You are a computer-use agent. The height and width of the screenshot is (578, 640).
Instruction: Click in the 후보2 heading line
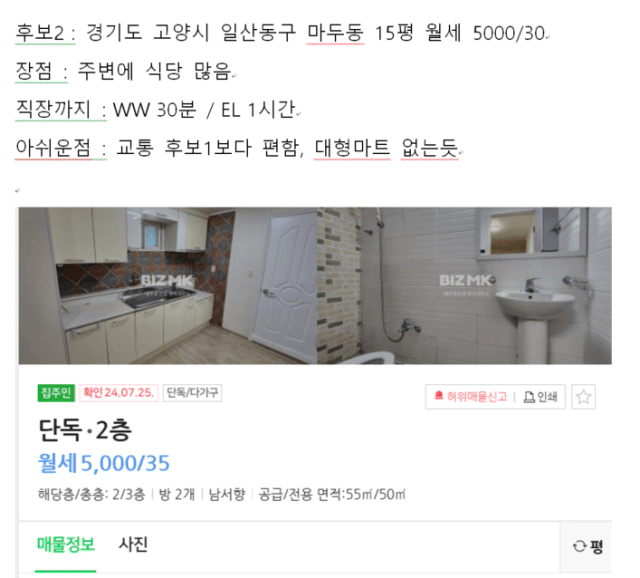(x=280, y=33)
